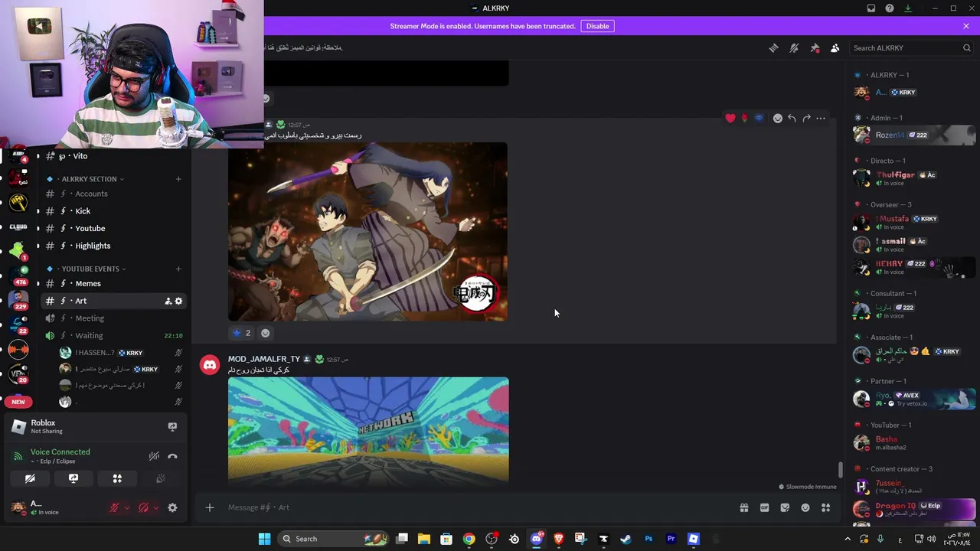Dismiss the Streamer Mode banner

[966, 26]
